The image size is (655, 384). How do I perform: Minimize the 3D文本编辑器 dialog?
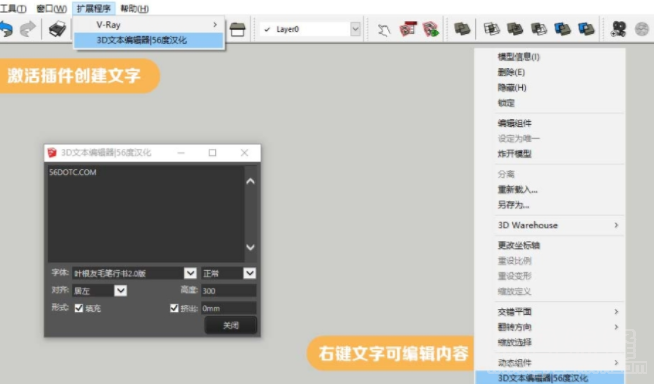181,153
